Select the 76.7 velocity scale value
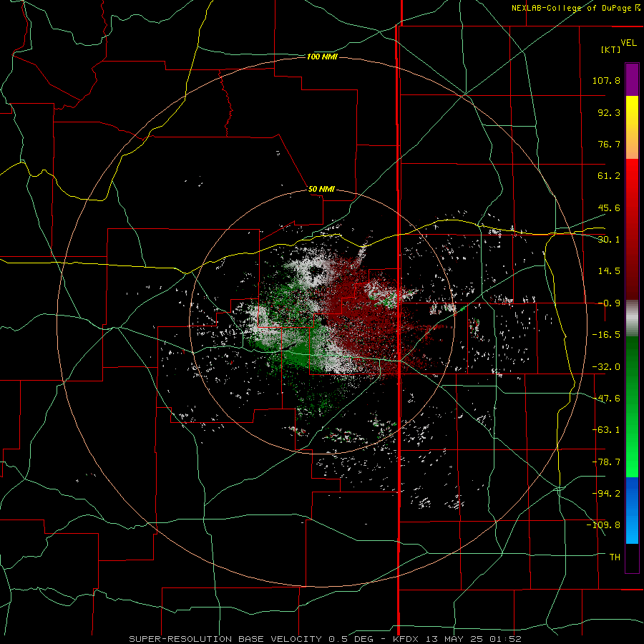The height and width of the screenshot is (644, 644). pos(609,144)
